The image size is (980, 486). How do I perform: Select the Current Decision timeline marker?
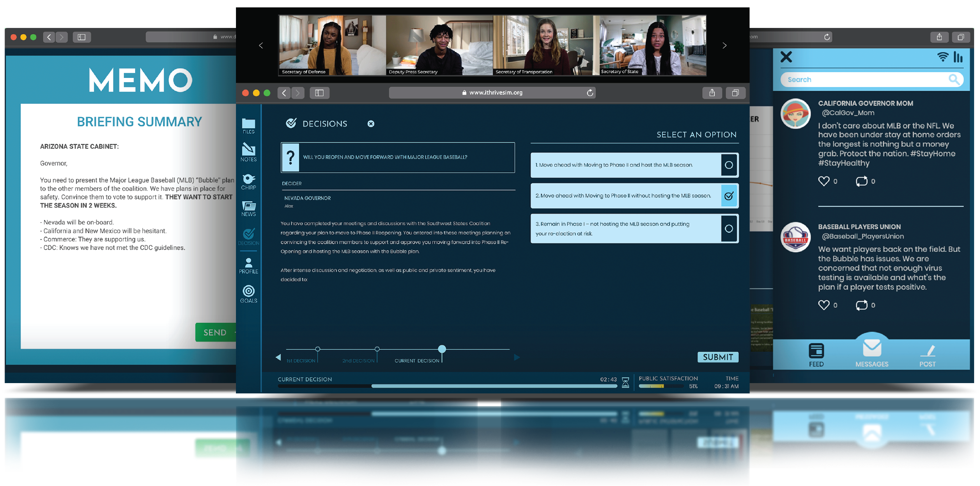[x=442, y=349]
